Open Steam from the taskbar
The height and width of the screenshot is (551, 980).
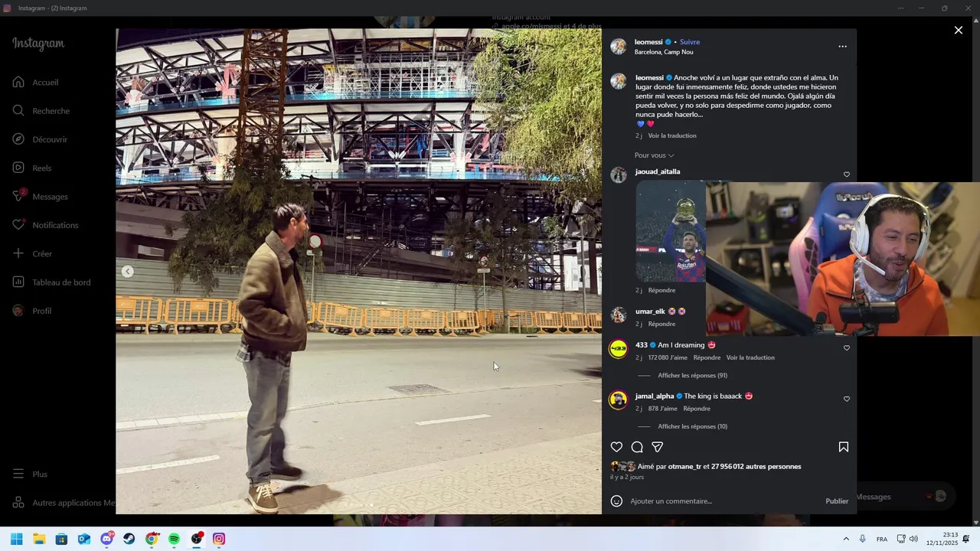(129, 539)
